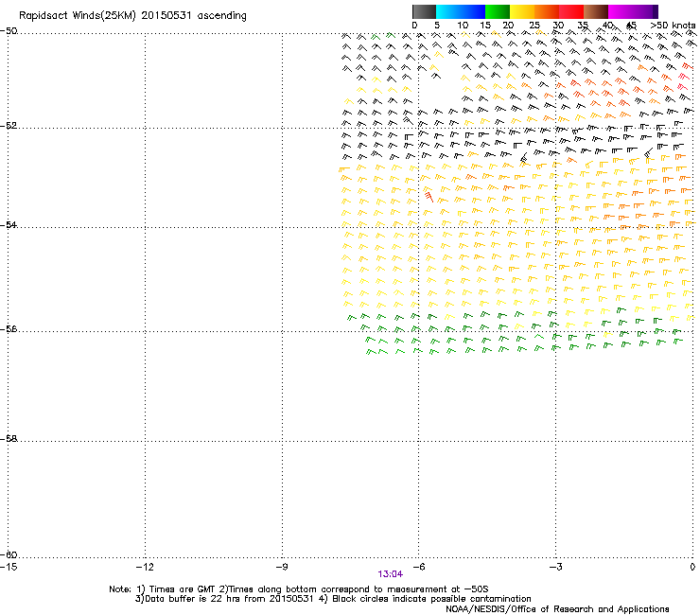Click the plot title 'Rapidscat Winds(25KM) 20150531 ascending'

[x=132, y=16]
